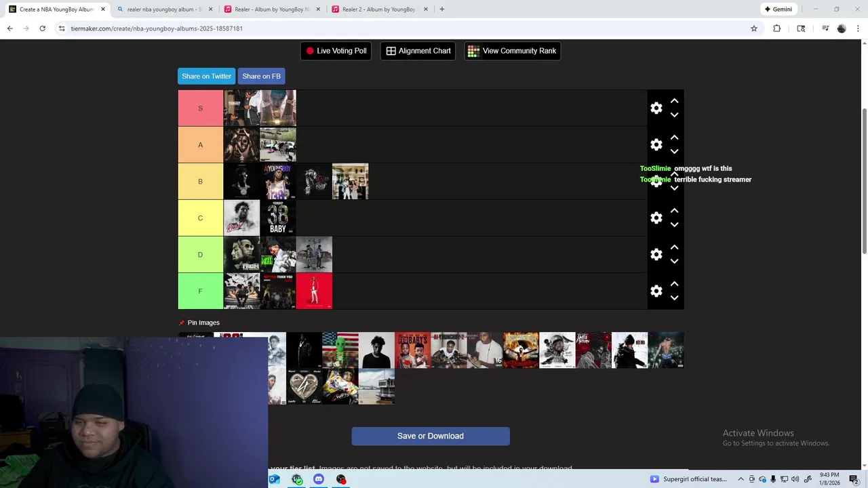Open Supergirl official teaser media widget
Screen dimensions: 868x488
coord(688,479)
